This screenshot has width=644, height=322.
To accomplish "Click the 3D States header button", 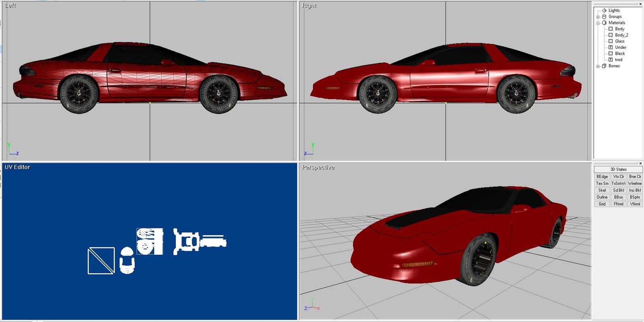I will click(618, 169).
